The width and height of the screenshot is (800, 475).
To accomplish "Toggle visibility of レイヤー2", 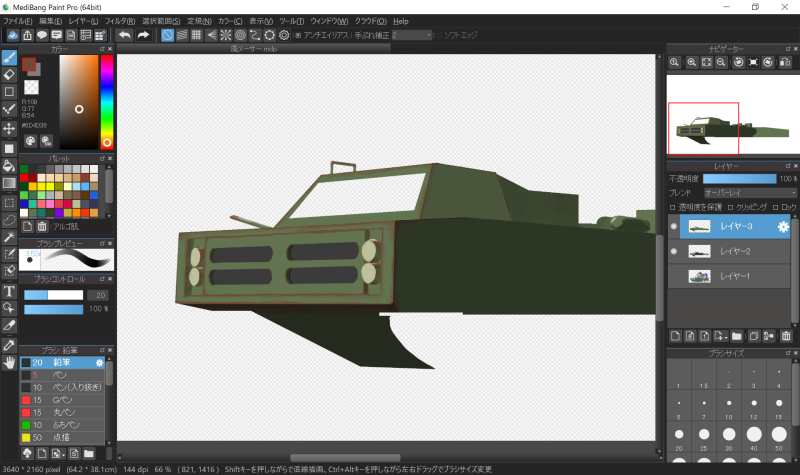I will click(673, 251).
